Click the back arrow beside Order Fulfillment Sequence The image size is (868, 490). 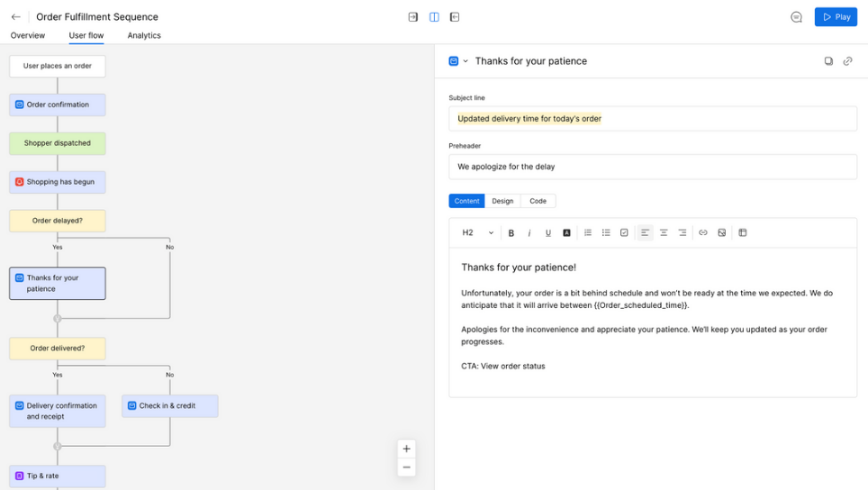coord(16,17)
